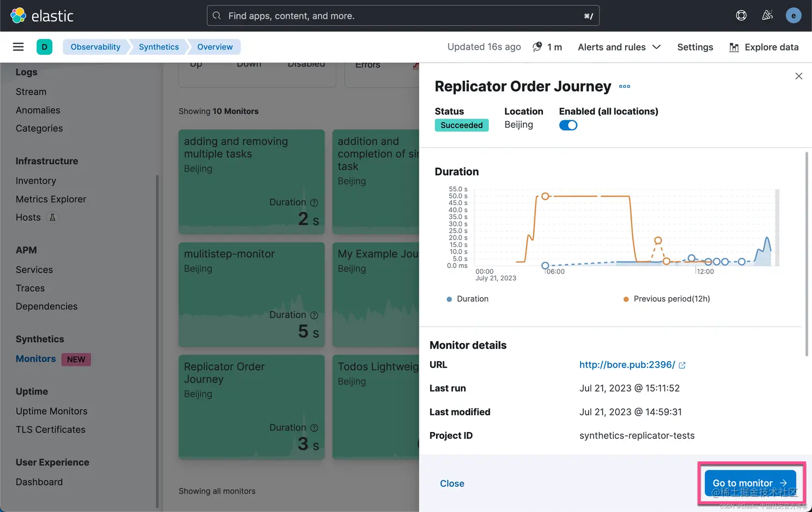Click the sidebar vertical scrollbar
This screenshot has height=512, width=812.
point(157,341)
